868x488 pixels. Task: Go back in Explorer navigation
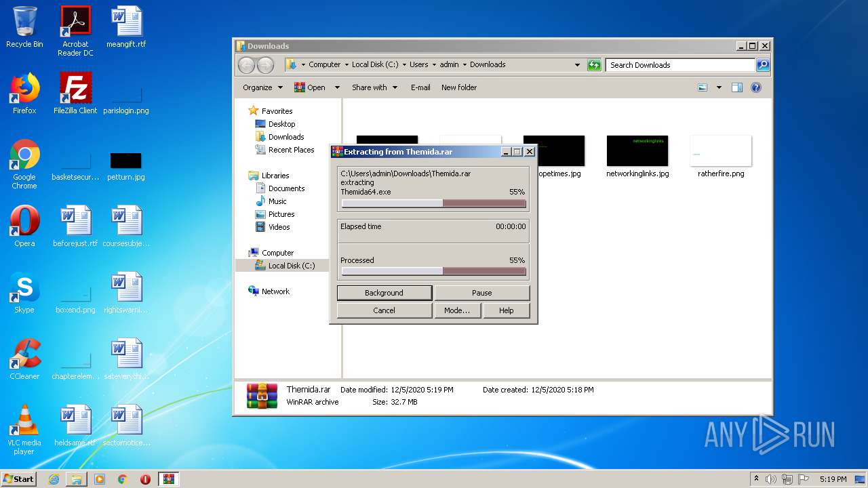click(246, 65)
